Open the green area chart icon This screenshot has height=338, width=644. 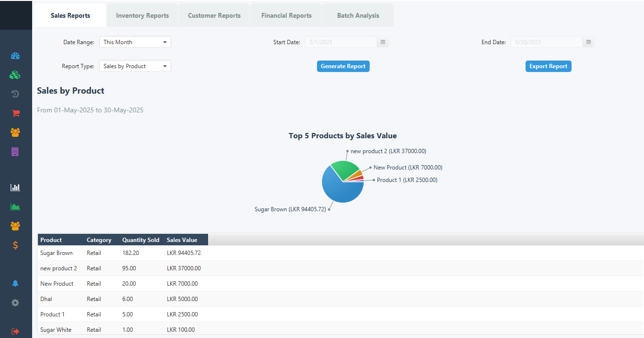coord(15,206)
